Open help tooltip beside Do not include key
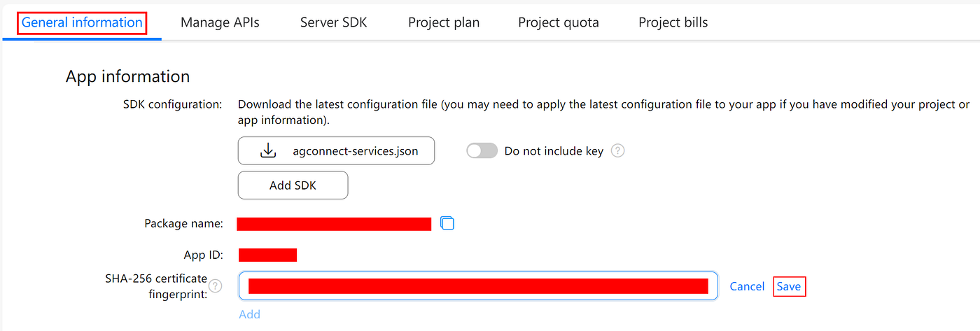980x331 pixels. coord(617,150)
